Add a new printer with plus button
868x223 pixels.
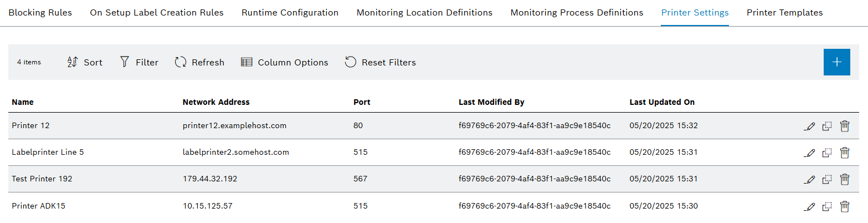coord(837,62)
